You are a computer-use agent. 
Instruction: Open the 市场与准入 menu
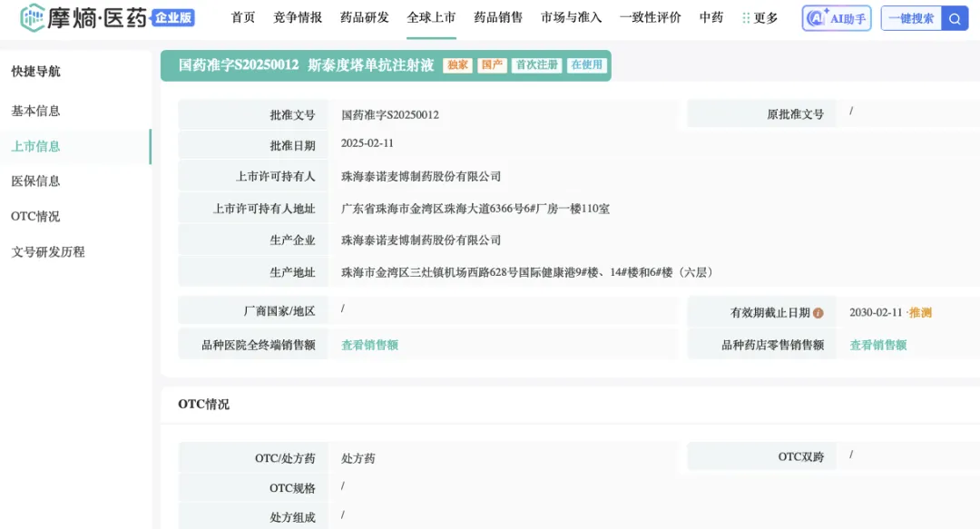pyautogui.click(x=571, y=18)
